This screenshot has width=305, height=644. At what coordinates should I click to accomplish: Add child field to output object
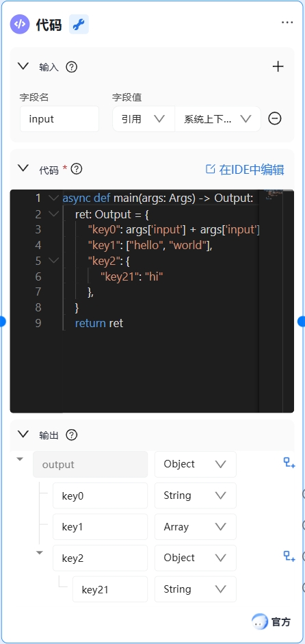(x=289, y=464)
